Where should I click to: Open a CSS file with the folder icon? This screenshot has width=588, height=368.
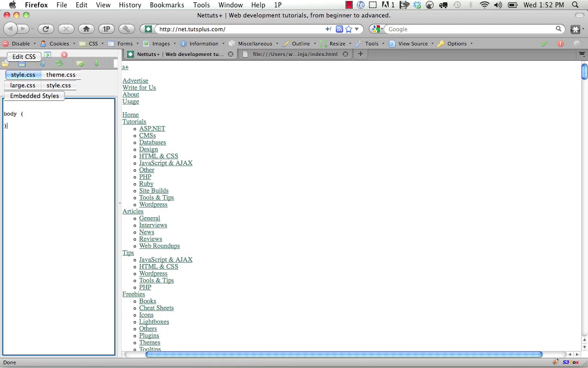point(5,64)
